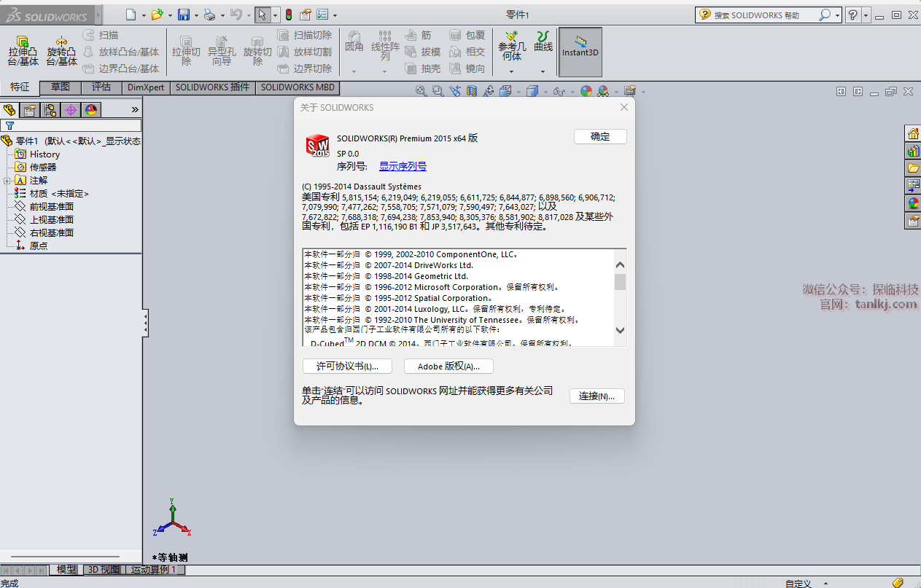
Task: Toggle the Instant3D button
Action: 580,52
